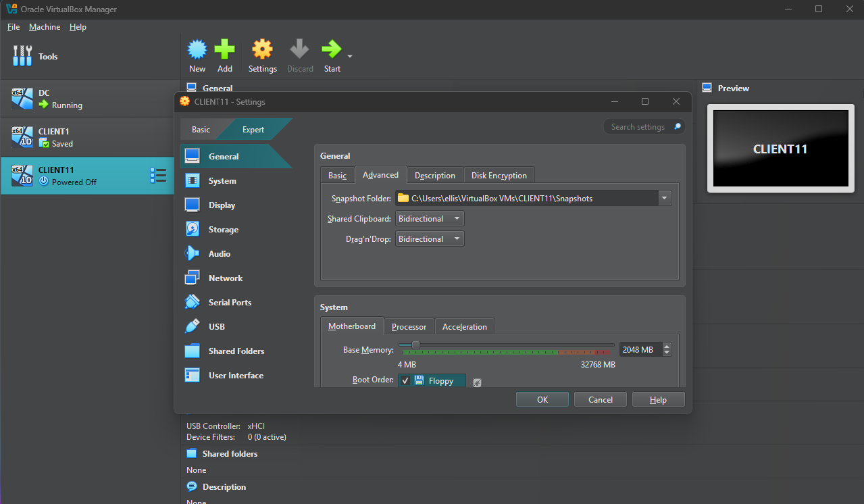Click the Base Memory slider
864x504 pixels.
(415, 345)
